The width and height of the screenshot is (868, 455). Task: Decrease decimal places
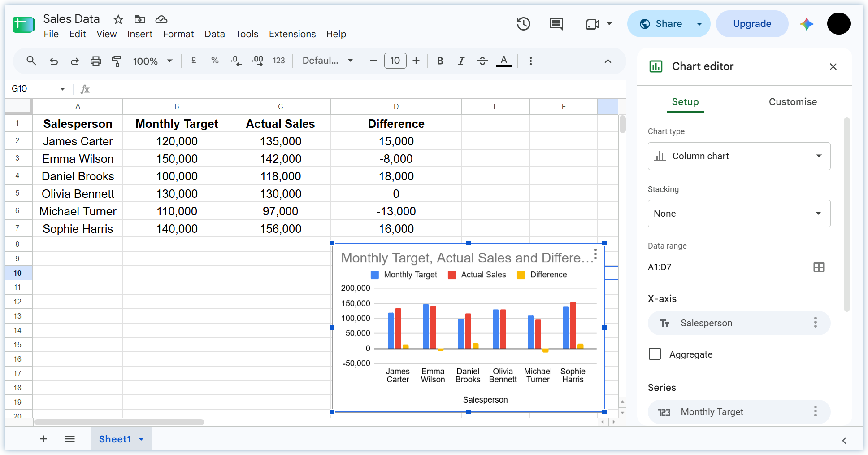click(236, 61)
